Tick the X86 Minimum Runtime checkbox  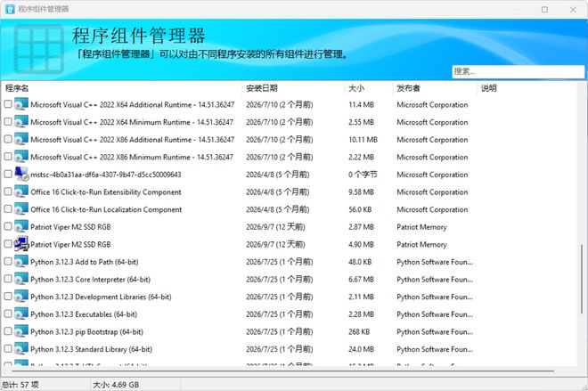(x=8, y=157)
